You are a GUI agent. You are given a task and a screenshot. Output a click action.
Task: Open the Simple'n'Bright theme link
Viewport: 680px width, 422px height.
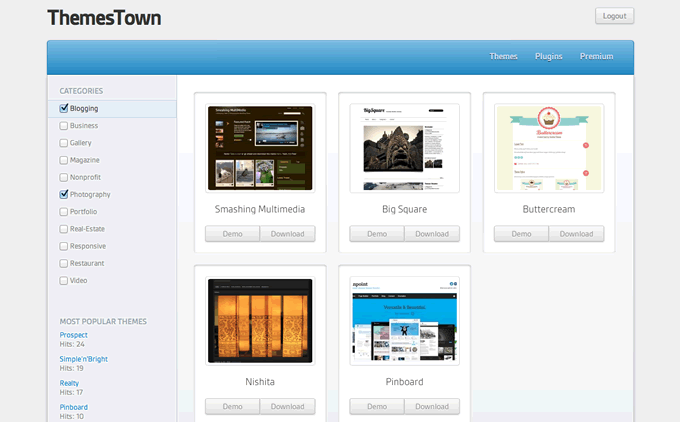coord(84,359)
